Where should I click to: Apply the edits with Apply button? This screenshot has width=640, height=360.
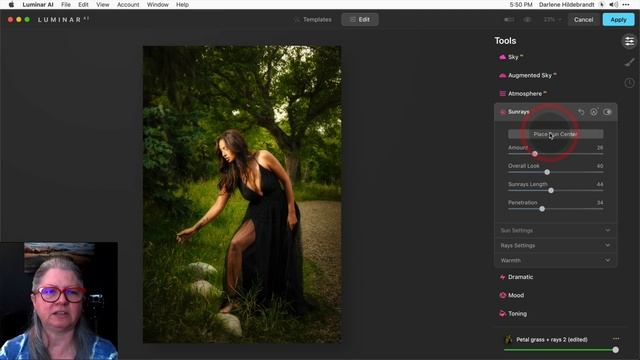(x=618, y=20)
